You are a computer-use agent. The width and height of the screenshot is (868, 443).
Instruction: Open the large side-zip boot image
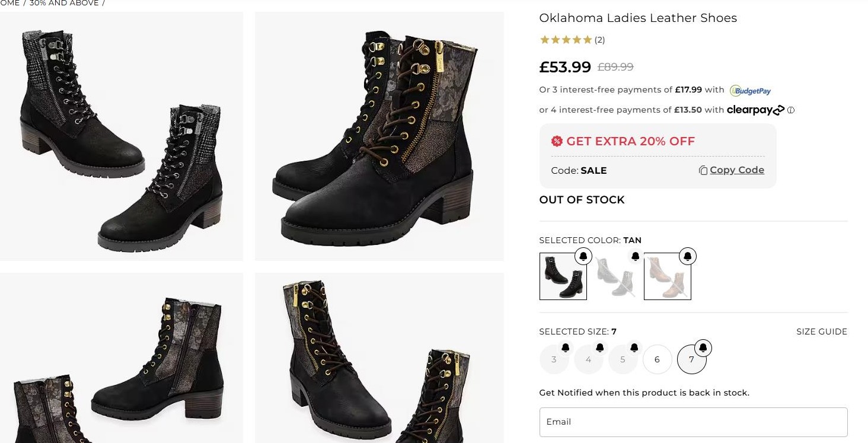(x=379, y=136)
